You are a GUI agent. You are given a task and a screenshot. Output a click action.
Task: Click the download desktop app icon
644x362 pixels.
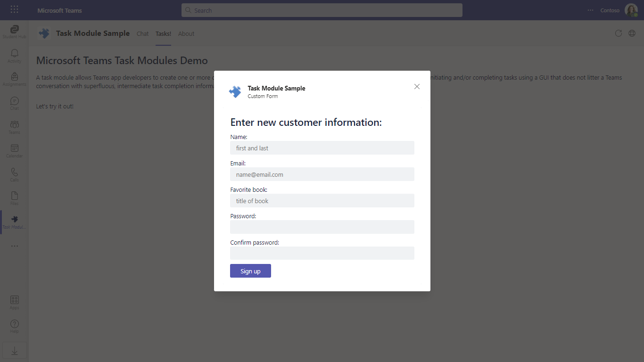(15, 351)
